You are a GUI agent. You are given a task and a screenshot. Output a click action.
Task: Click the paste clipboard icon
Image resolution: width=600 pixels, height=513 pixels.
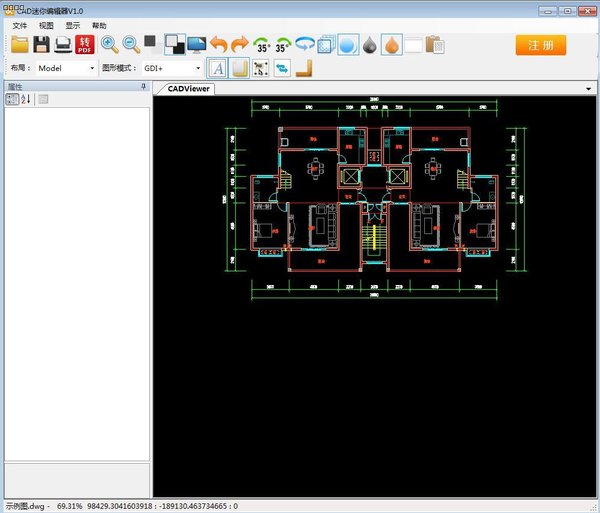click(434, 44)
